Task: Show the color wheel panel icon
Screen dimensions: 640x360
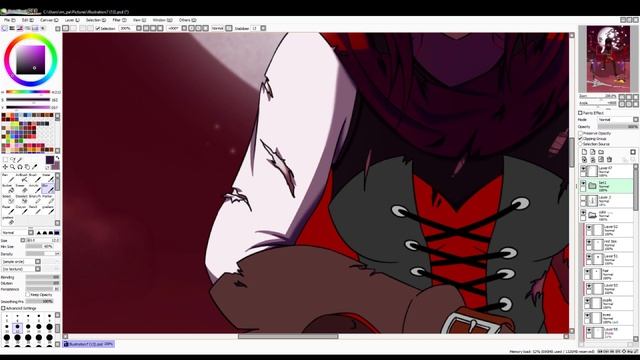Action: click(4, 28)
